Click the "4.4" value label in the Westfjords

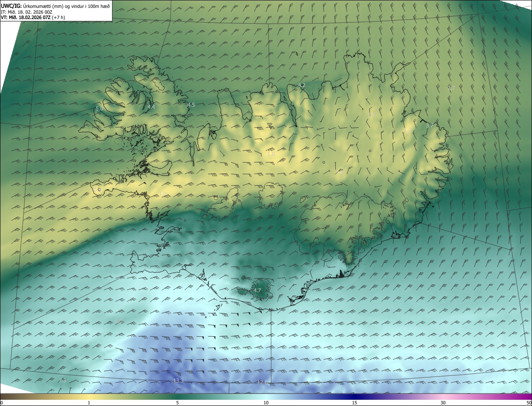pos(151,107)
